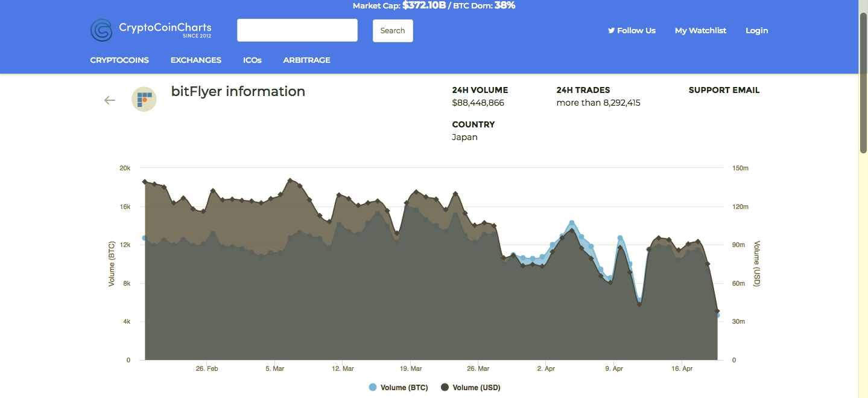The width and height of the screenshot is (868, 398).
Task: Open My Watchlist
Action: 700,30
